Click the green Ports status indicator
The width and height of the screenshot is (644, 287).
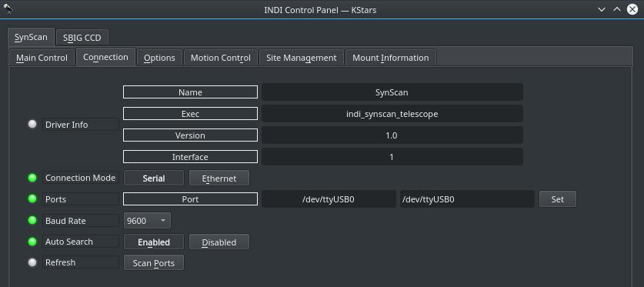click(x=32, y=199)
